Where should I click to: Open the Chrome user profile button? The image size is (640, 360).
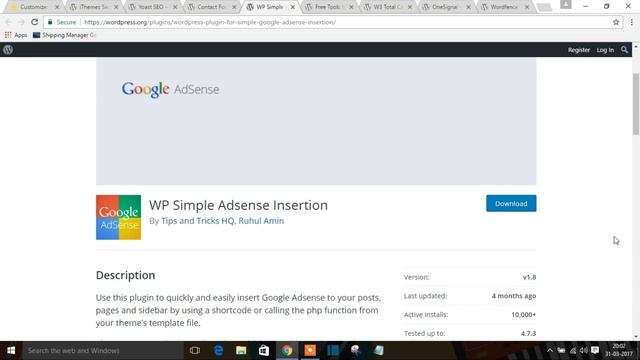566,4
